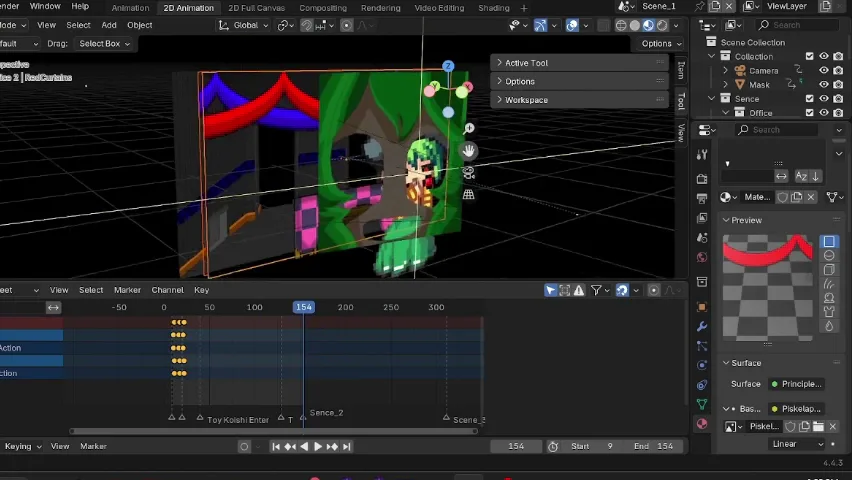Click the dope sheet horizontal scrollbar
This screenshot has width=852, height=480.
tap(274, 432)
